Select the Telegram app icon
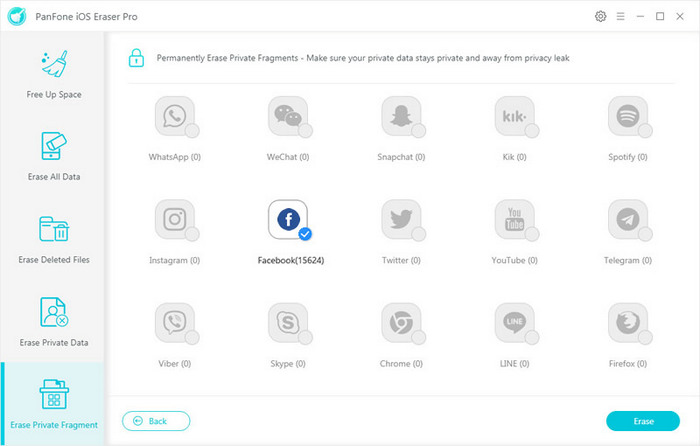The height and width of the screenshot is (446, 700). point(628,219)
